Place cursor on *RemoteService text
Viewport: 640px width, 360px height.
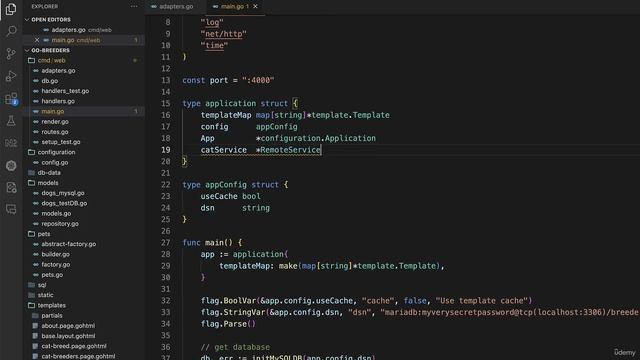(288, 150)
